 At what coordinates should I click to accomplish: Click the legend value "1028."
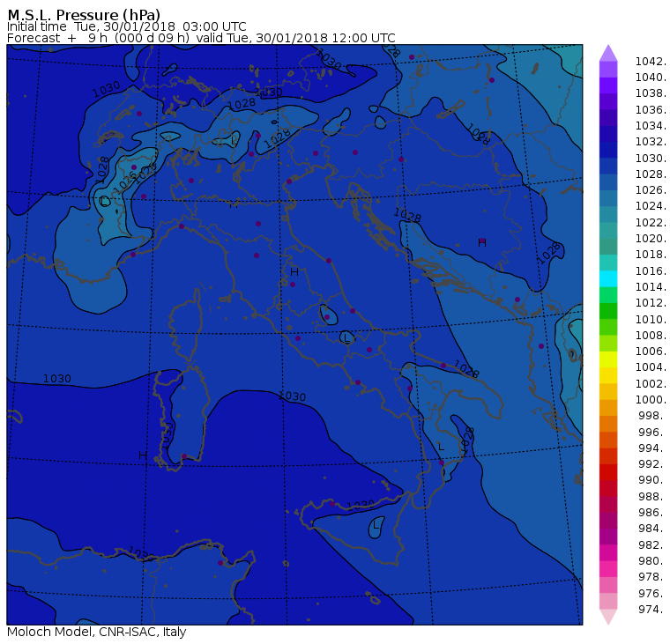(651, 174)
